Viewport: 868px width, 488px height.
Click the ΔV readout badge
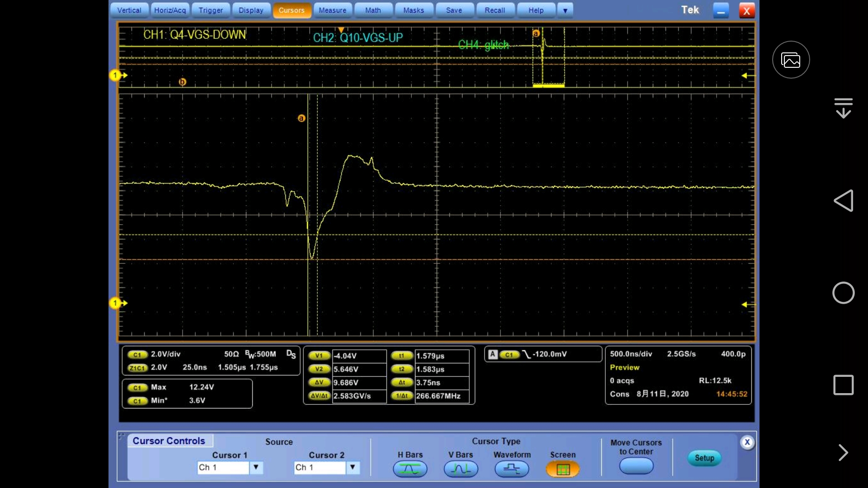pyautogui.click(x=319, y=382)
